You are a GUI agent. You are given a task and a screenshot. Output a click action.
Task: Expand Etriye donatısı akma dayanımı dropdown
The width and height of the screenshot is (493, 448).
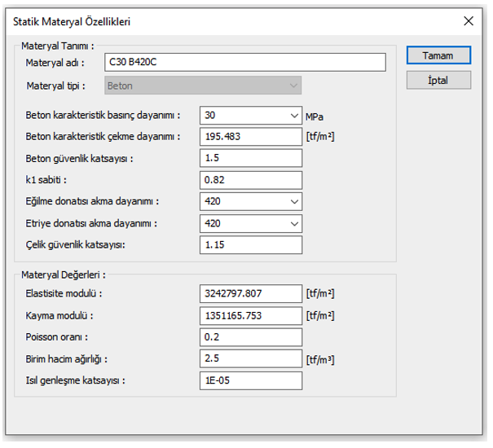251,223
